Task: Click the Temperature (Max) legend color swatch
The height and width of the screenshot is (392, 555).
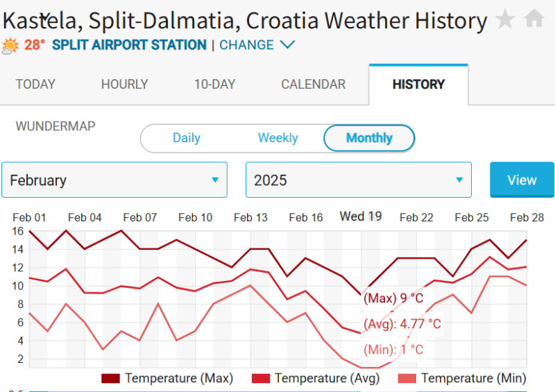Action: pos(111,378)
